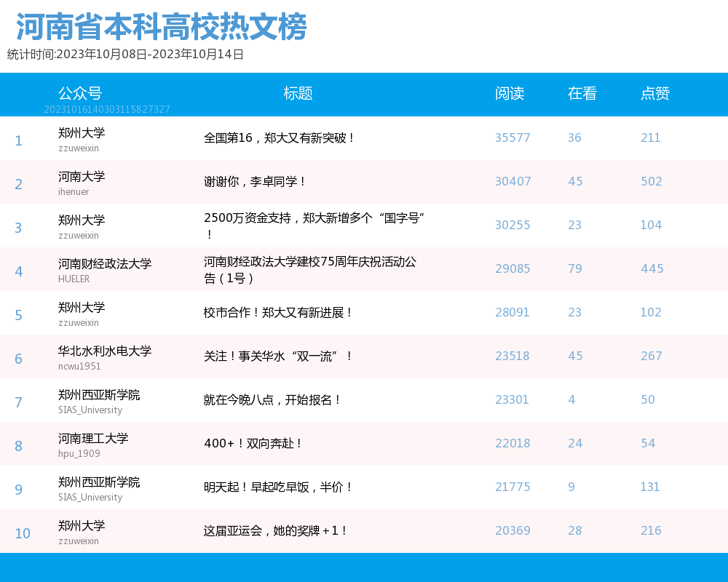Open article 关注！事关华水"双一流"！
The width and height of the screenshot is (728, 582).
tap(278, 356)
